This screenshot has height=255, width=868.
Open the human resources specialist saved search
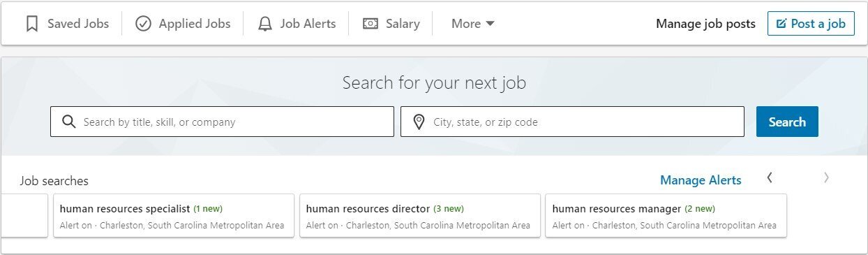pyautogui.click(x=174, y=216)
